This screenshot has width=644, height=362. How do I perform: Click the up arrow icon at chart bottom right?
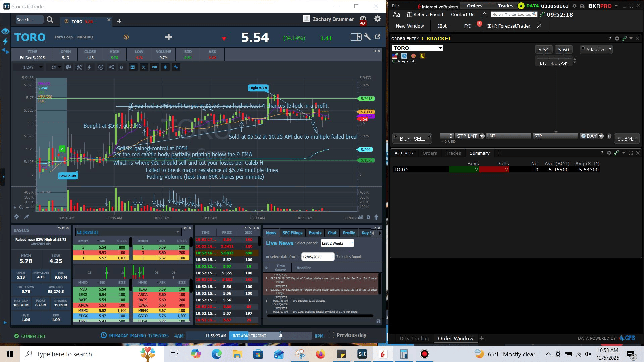point(376,217)
